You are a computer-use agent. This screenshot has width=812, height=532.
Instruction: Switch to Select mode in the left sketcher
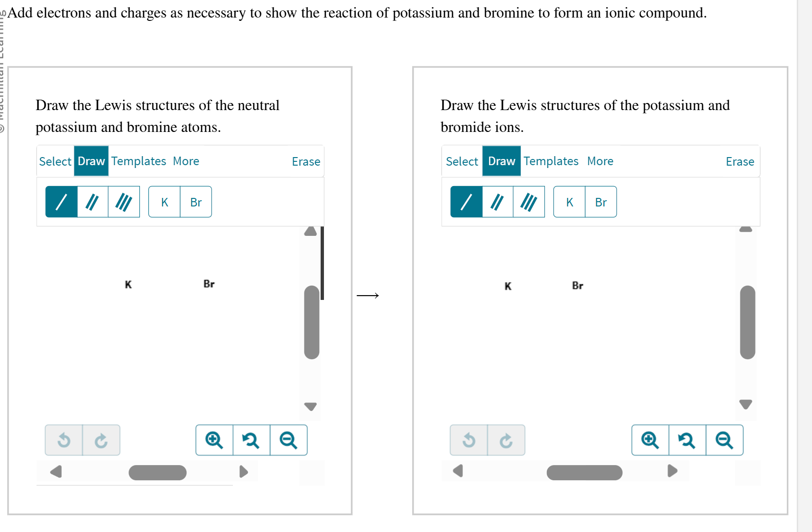click(x=55, y=161)
